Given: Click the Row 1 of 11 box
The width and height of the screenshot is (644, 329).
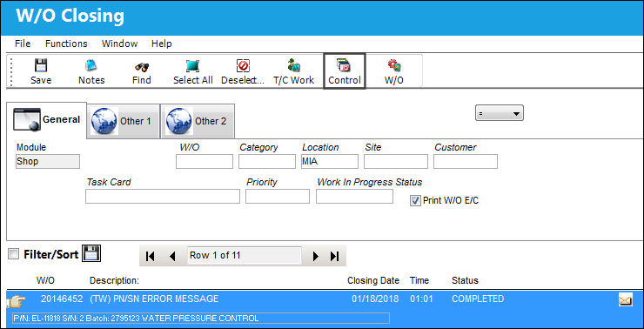Looking at the screenshot, I should [245, 255].
